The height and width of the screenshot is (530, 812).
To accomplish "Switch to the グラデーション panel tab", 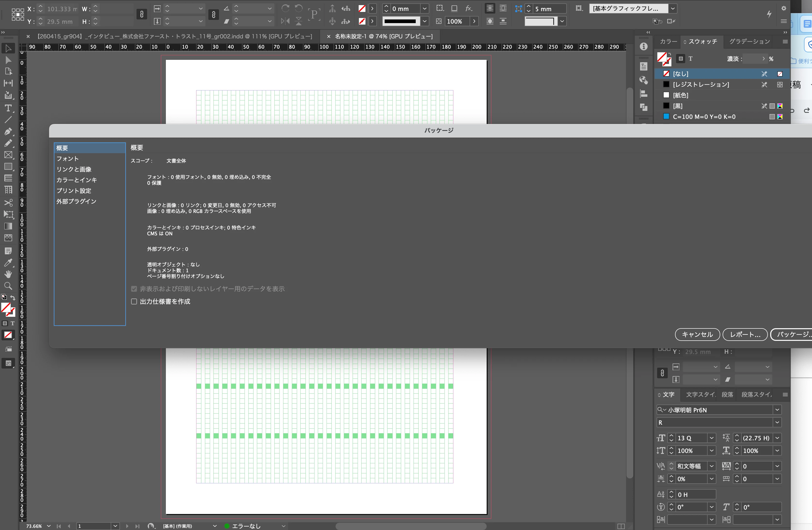I will 749,41.
